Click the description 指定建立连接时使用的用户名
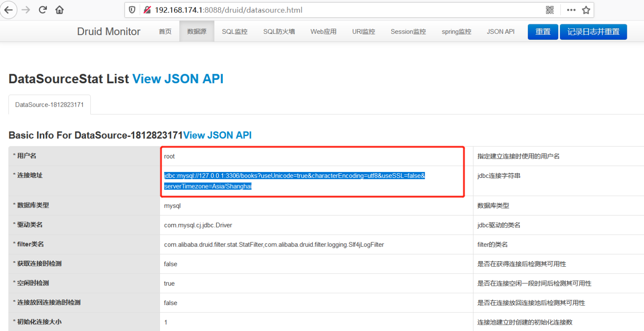 click(519, 156)
